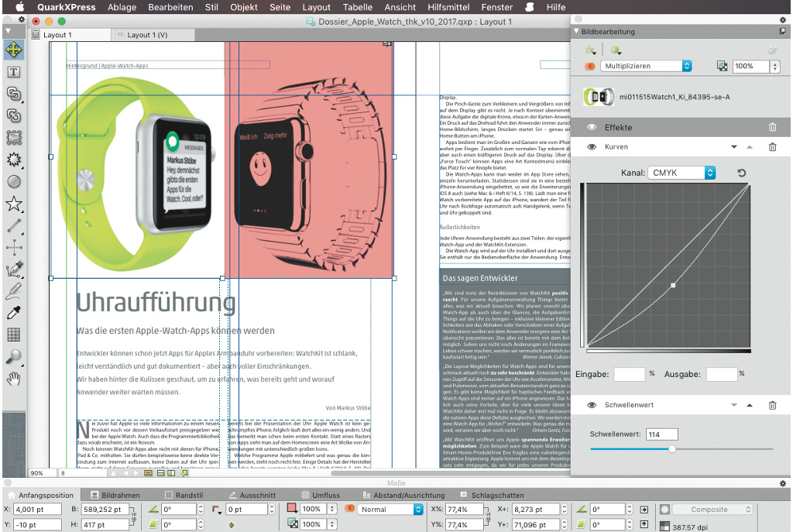Toggle Schwellenwert effect visibility eye
793x532 pixels.
coord(592,405)
